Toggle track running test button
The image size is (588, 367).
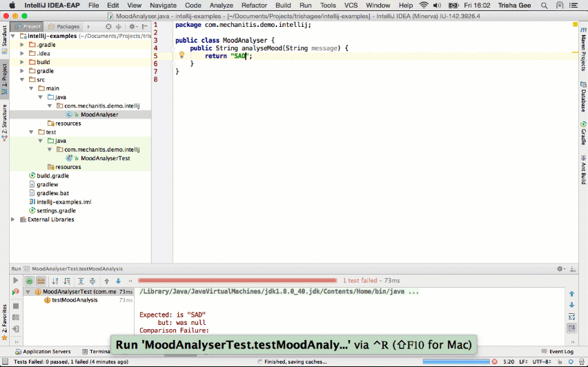tap(41, 281)
